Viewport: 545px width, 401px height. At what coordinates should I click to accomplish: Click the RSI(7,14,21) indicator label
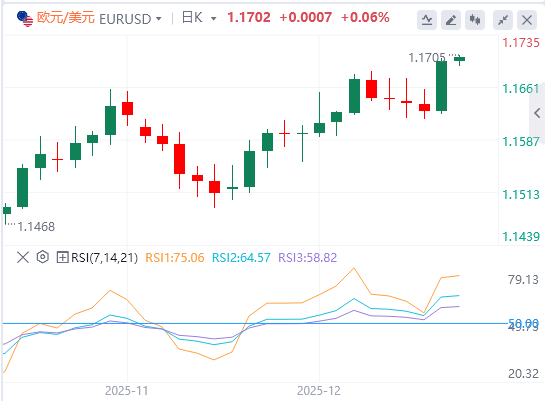[104, 258]
